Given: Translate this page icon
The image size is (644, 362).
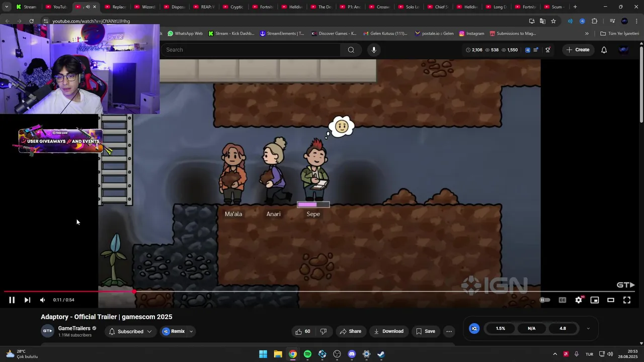Looking at the screenshot, I should (x=542, y=21).
